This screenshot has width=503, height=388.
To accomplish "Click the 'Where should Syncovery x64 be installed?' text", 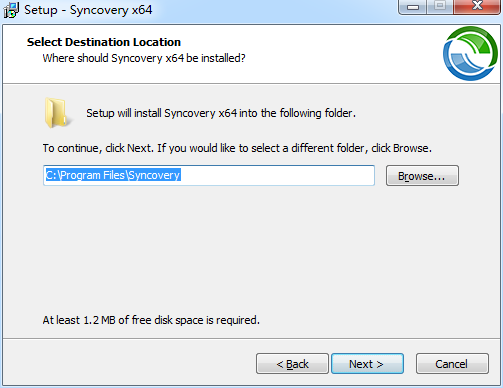I will tap(144, 58).
